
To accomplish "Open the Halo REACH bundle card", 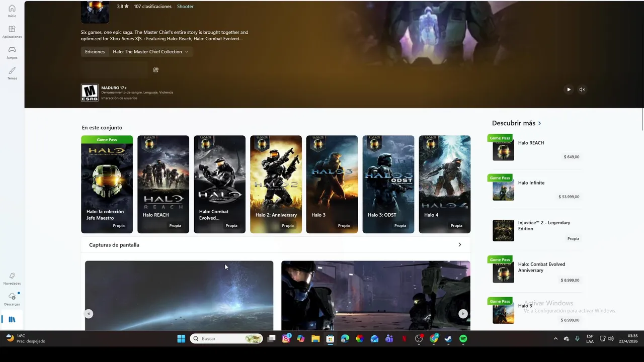I will (164, 185).
